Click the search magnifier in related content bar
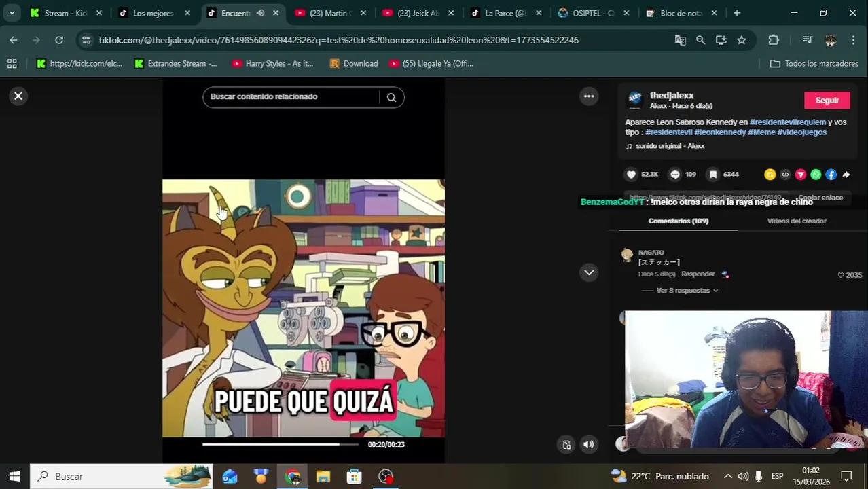The image size is (868, 489). coord(391,97)
